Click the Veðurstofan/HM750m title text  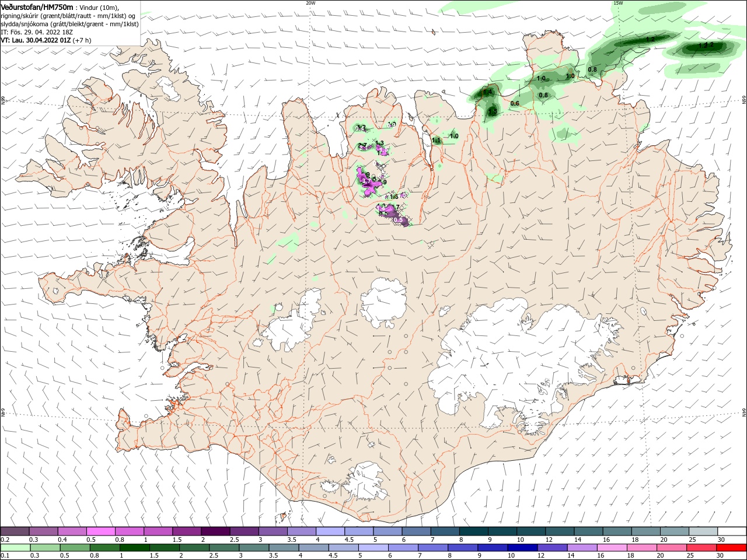pyautogui.click(x=37, y=7)
